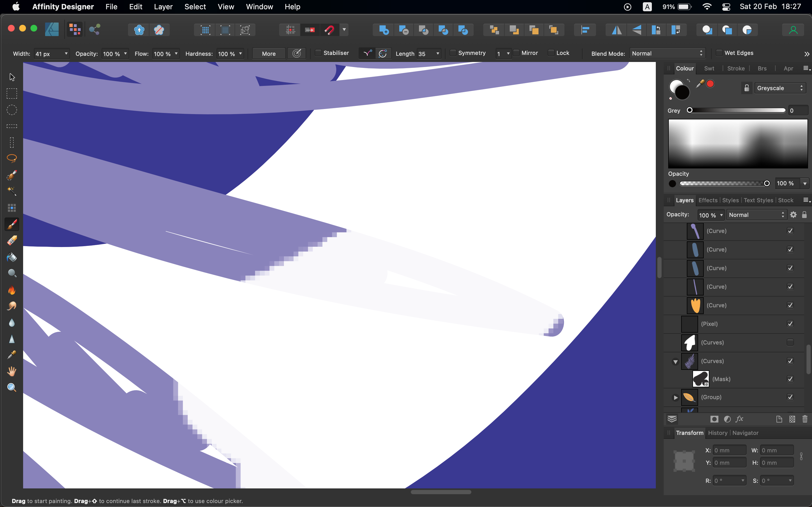Click the Flip Horizontal toolbar icon
The width and height of the screenshot is (812, 507).
[617, 30]
